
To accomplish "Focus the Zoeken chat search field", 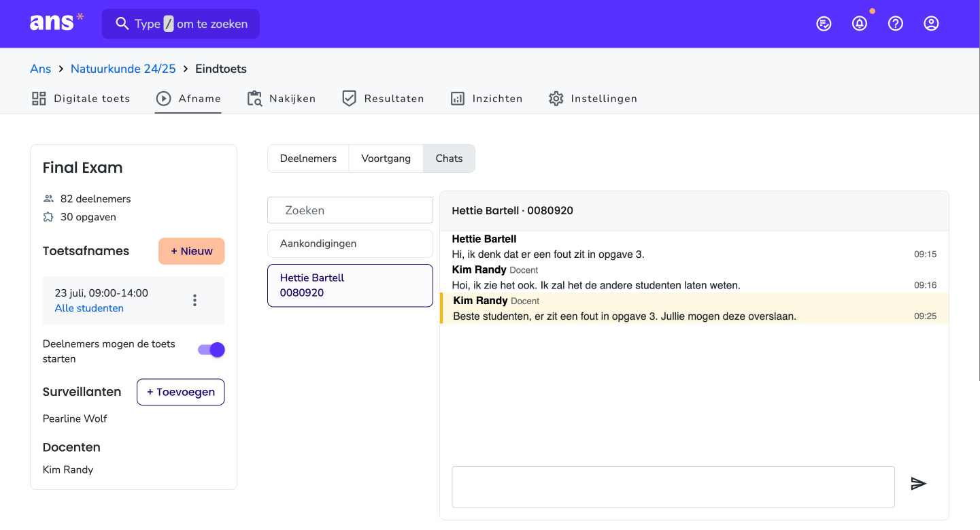I will click(x=350, y=210).
